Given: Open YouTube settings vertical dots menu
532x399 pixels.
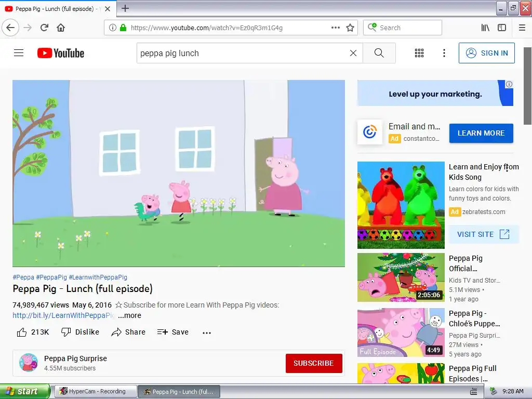Looking at the screenshot, I should click(x=444, y=53).
